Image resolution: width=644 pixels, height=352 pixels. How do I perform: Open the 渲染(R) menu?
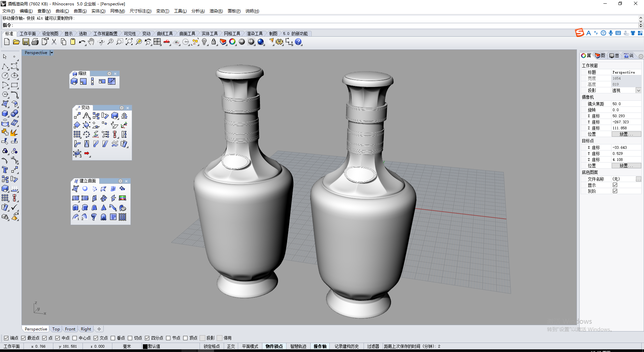click(x=216, y=11)
